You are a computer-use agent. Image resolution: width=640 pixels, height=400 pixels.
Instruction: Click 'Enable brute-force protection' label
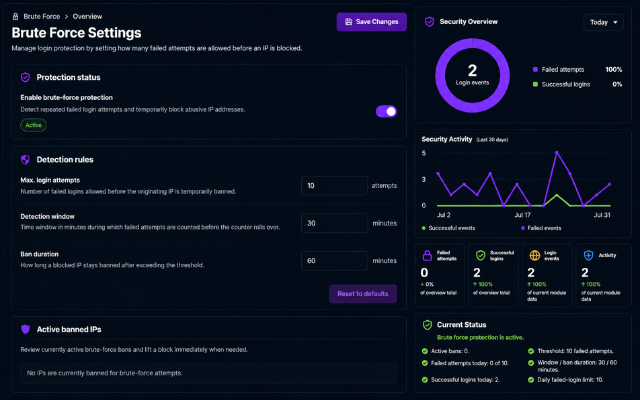point(67,98)
